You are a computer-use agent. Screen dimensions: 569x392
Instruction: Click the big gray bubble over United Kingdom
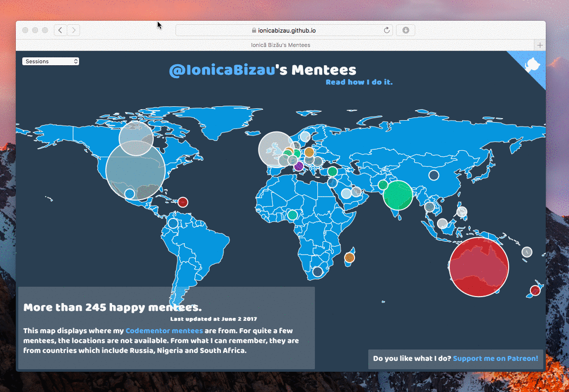pyautogui.click(x=276, y=150)
